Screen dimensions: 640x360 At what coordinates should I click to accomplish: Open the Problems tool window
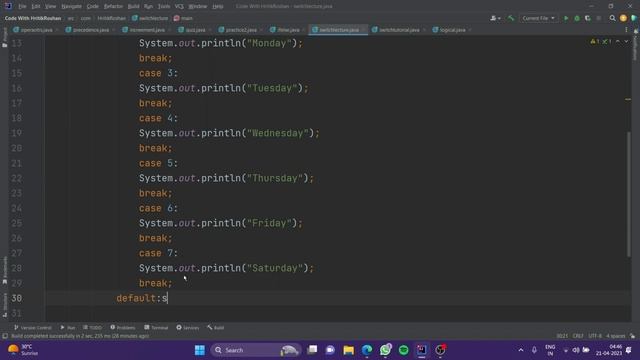tap(123, 328)
